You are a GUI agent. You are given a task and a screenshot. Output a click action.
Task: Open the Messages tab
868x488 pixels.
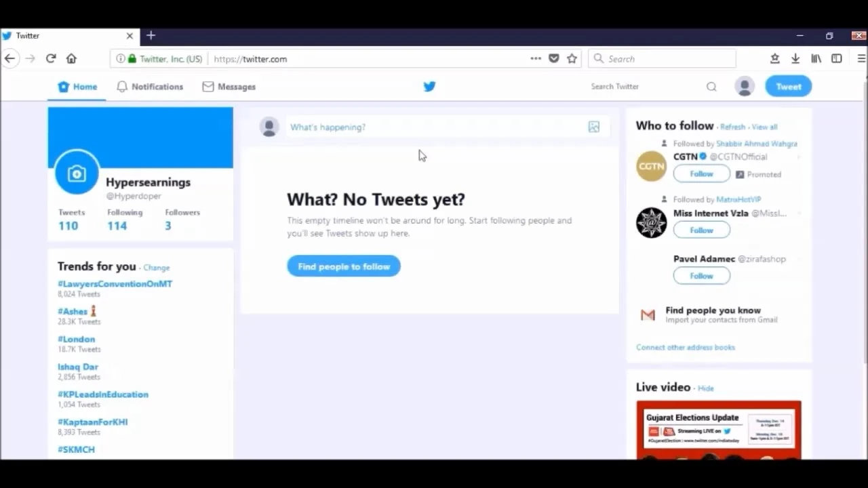click(229, 87)
